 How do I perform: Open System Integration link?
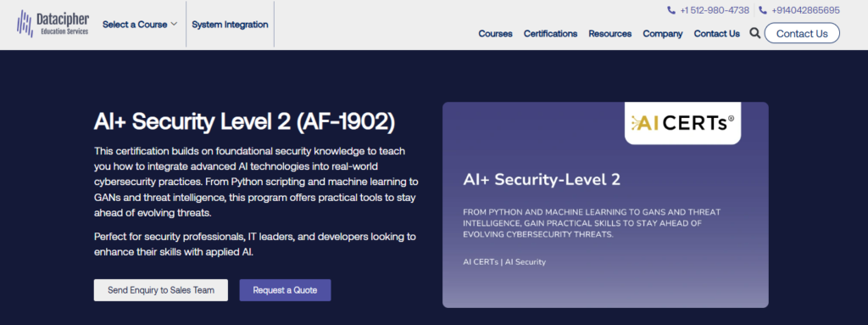(x=230, y=25)
